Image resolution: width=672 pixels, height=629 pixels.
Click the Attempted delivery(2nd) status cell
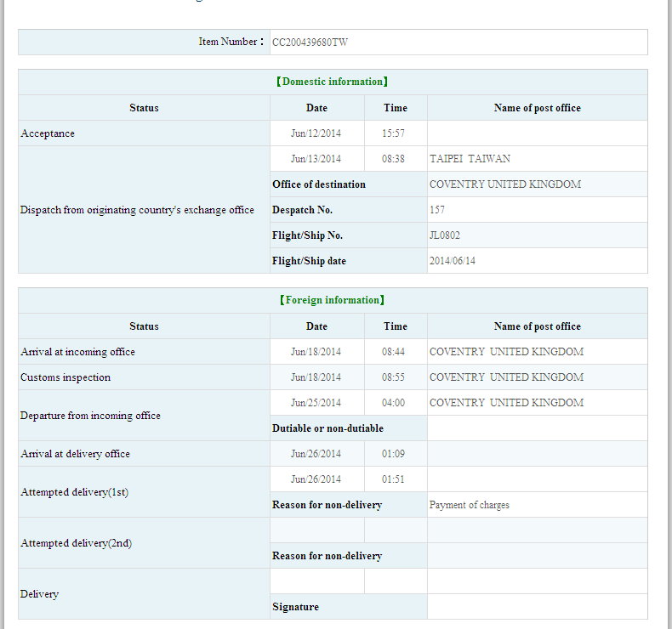(x=76, y=543)
